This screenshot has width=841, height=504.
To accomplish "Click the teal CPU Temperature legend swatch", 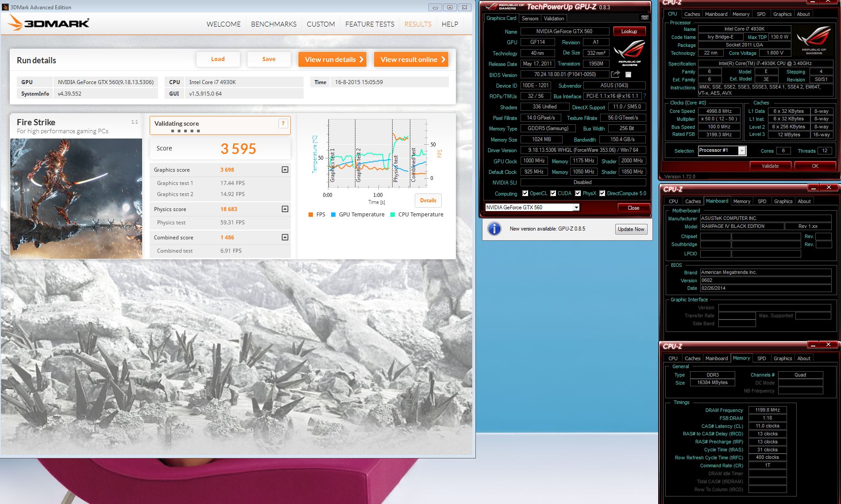I will pyautogui.click(x=393, y=215).
